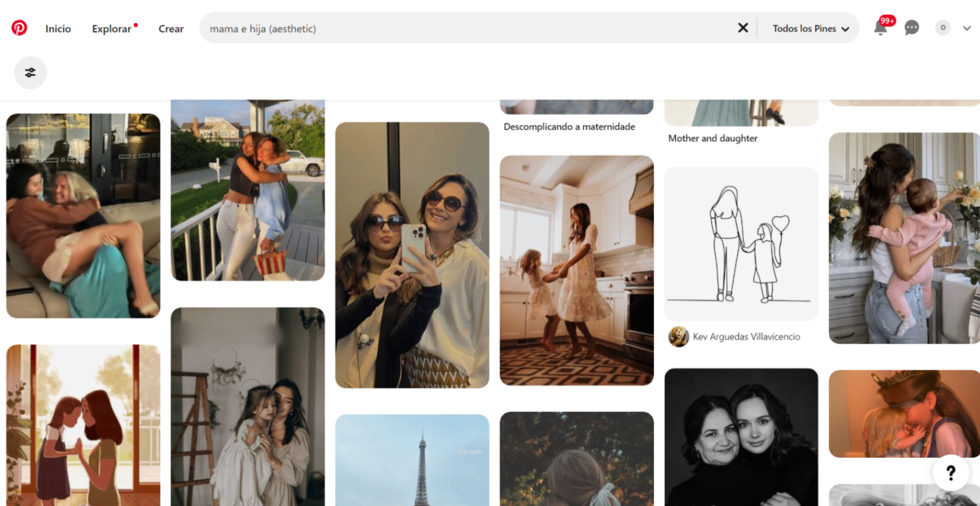Open the Eiffel Tower pin
980x506 pixels.
[412, 460]
